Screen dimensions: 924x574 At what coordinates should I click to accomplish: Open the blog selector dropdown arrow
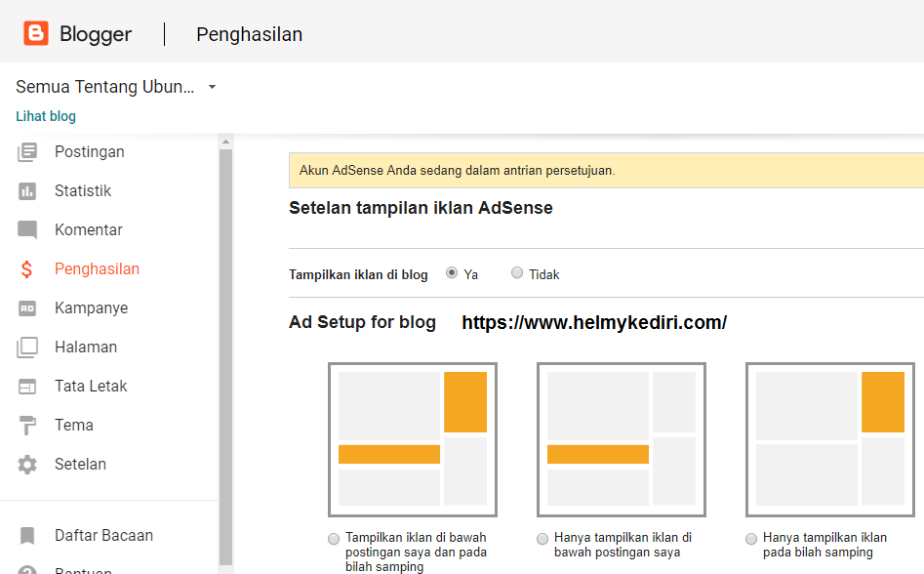click(x=212, y=87)
